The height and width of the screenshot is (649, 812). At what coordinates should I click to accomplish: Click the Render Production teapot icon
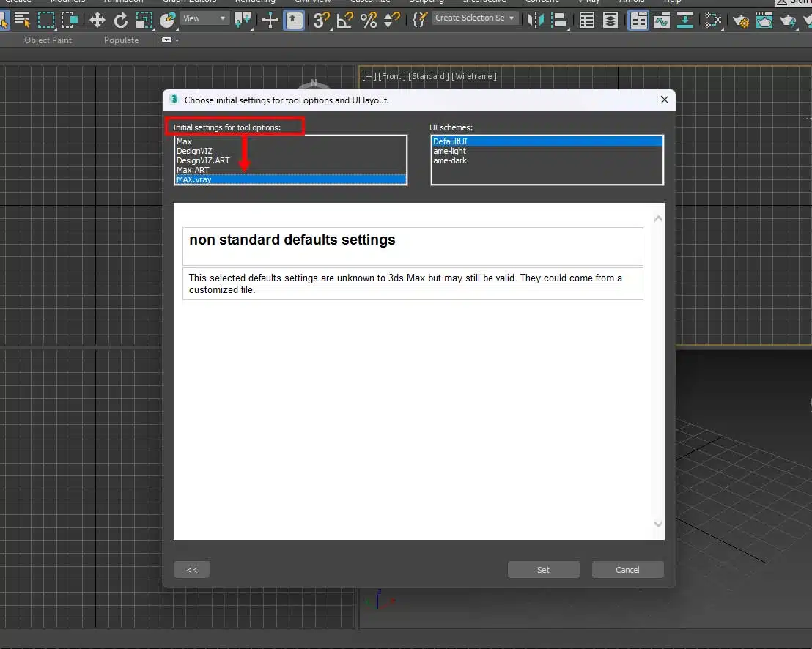tap(788, 21)
